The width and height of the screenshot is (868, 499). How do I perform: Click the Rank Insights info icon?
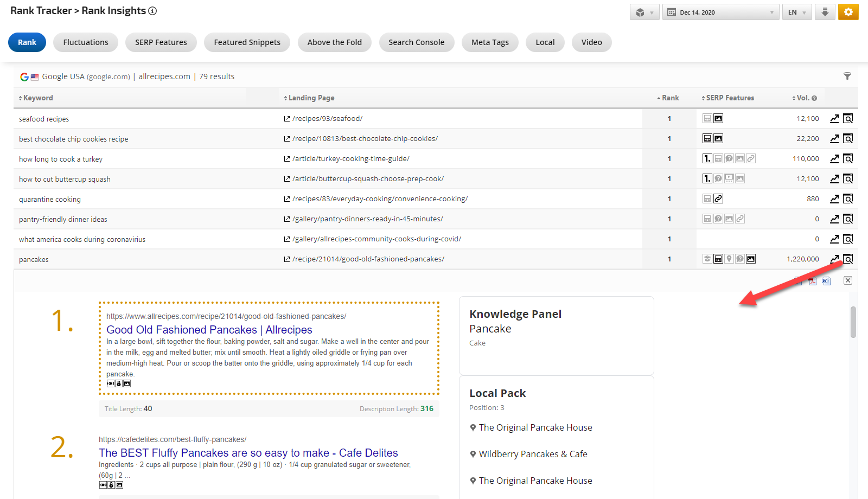[x=152, y=11]
